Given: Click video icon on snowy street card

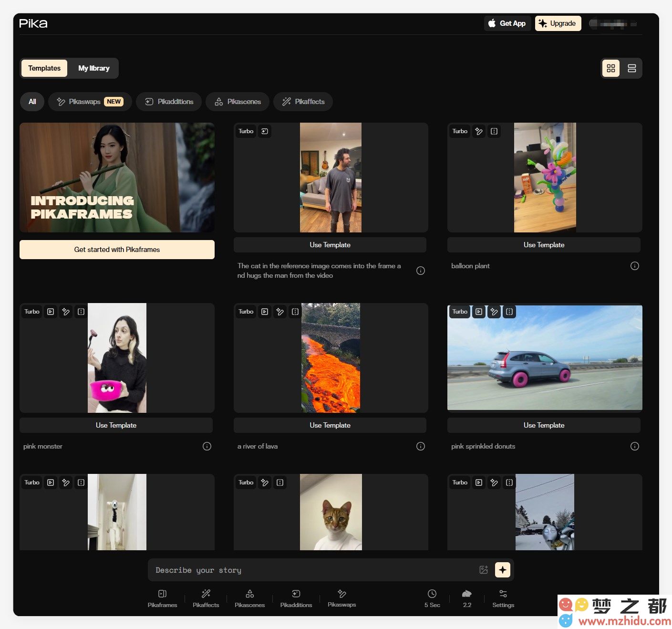Looking at the screenshot, I should coord(479,482).
